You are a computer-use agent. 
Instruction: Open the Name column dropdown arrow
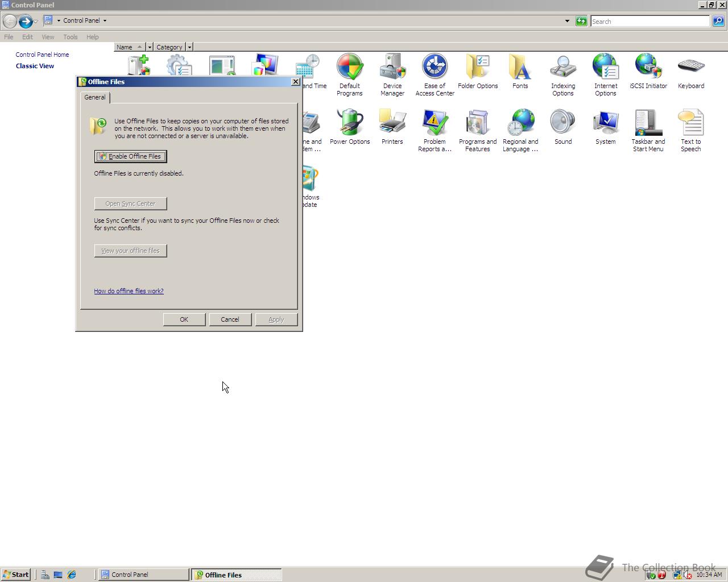pyautogui.click(x=150, y=47)
